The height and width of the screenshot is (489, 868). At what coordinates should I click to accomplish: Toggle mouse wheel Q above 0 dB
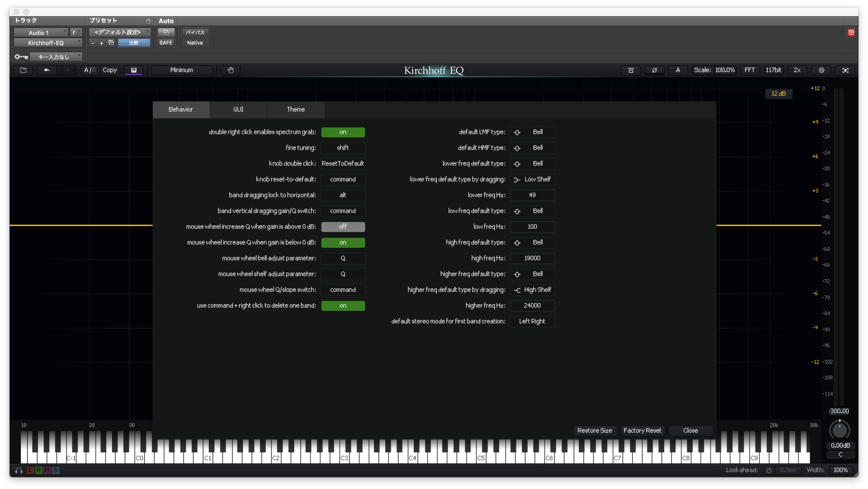[342, 227]
